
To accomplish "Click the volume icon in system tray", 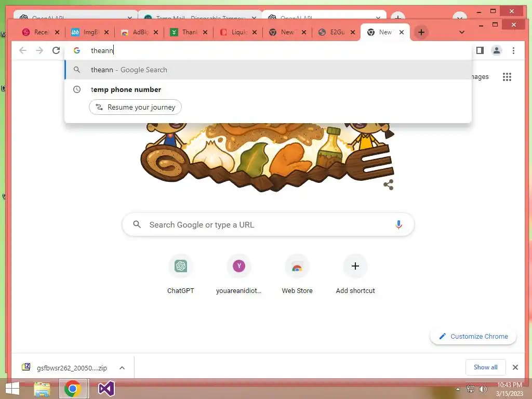I will click(x=483, y=389).
